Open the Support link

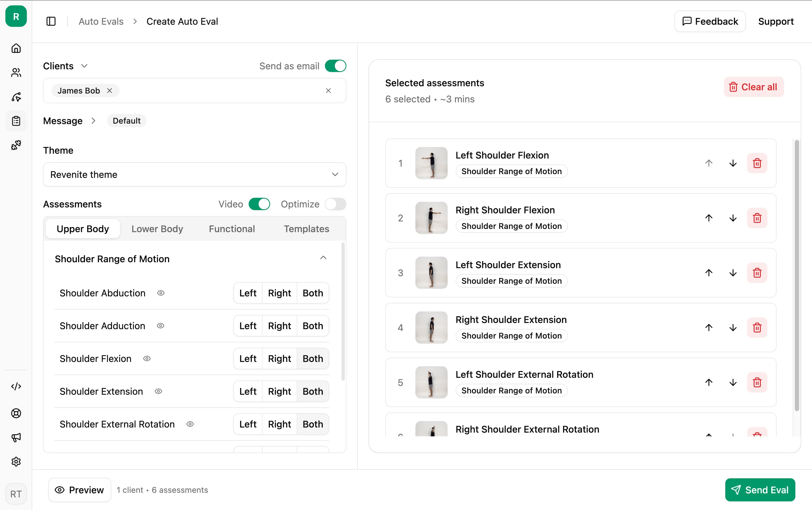[x=776, y=21]
